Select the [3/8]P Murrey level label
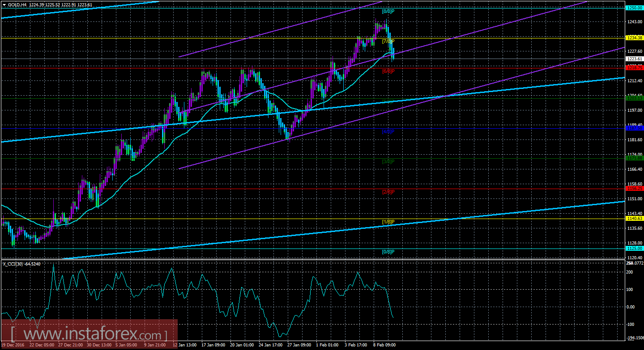This screenshot has height=350, width=644. 388,161
